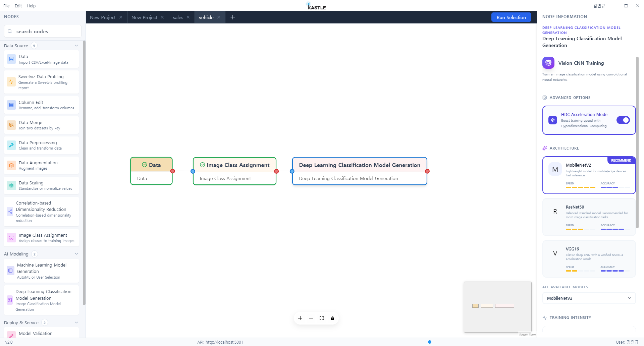Image resolution: width=644 pixels, height=346 pixels.
Task: Click the Model Validation node item
Action: (x=42, y=333)
